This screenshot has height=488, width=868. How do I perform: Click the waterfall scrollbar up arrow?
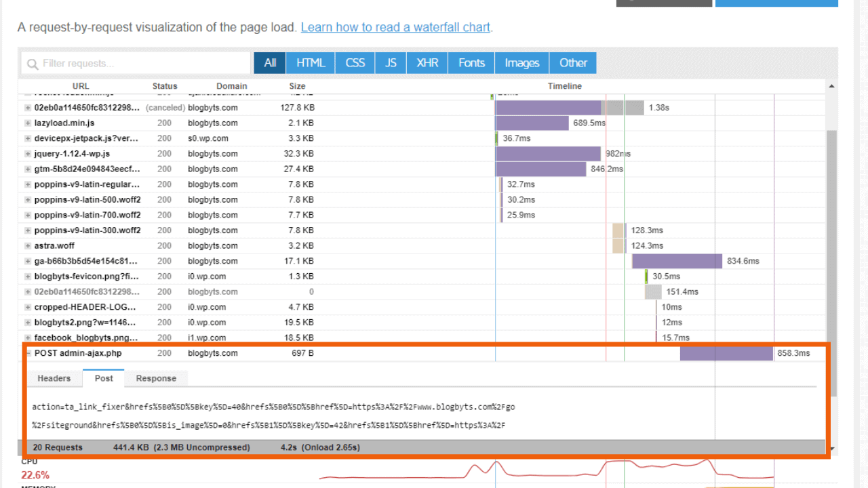point(831,86)
